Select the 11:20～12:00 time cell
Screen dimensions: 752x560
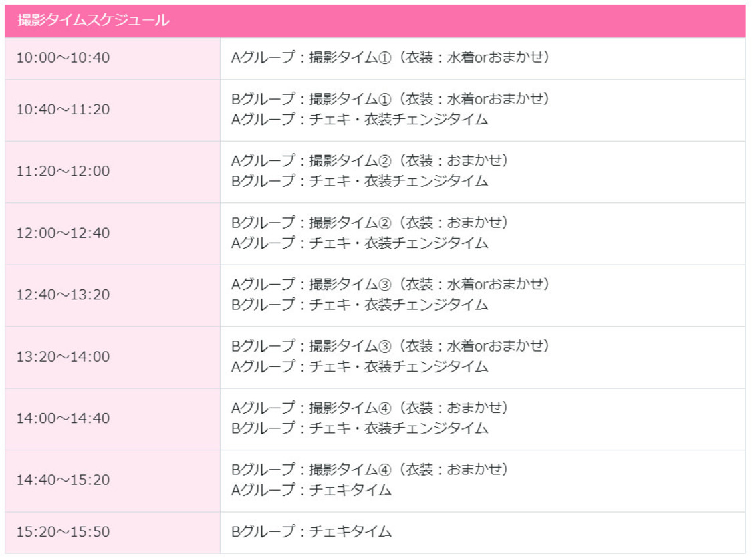coord(64,172)
